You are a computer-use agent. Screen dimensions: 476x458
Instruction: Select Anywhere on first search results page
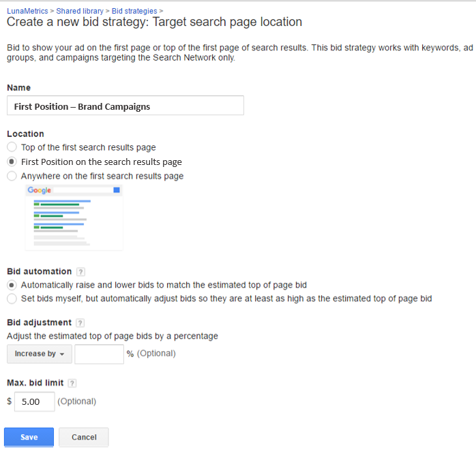tap(12, 176)
